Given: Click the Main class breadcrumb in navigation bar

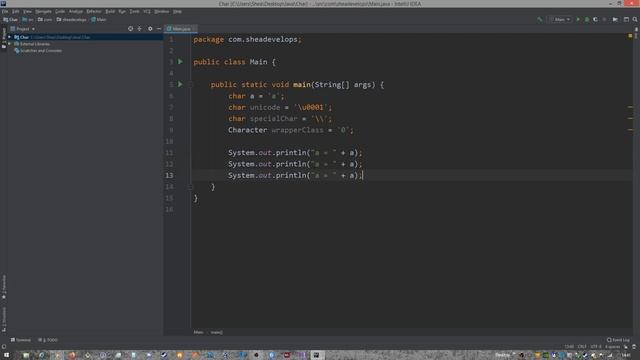Looking at the screenshot, I should 99,19.
